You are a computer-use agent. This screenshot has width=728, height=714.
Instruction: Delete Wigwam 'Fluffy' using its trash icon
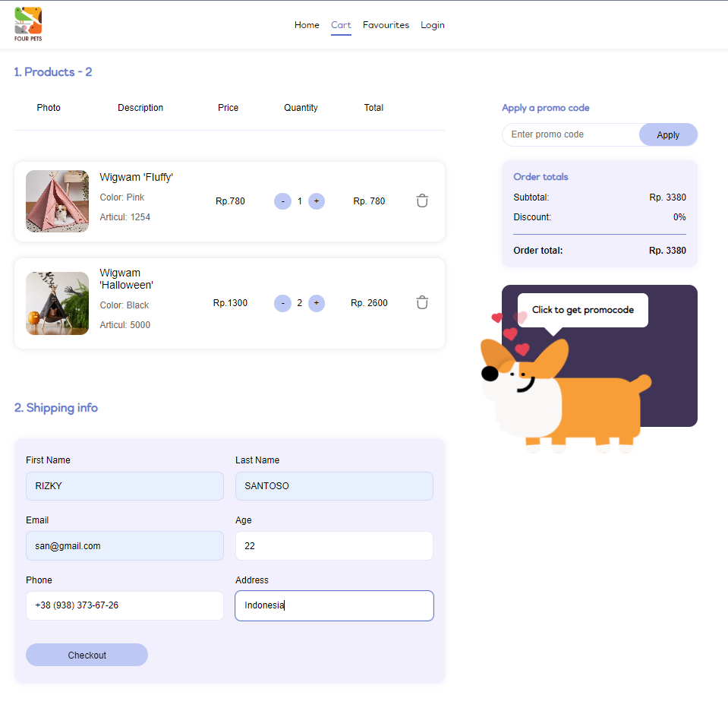click(x=422, y=201)
